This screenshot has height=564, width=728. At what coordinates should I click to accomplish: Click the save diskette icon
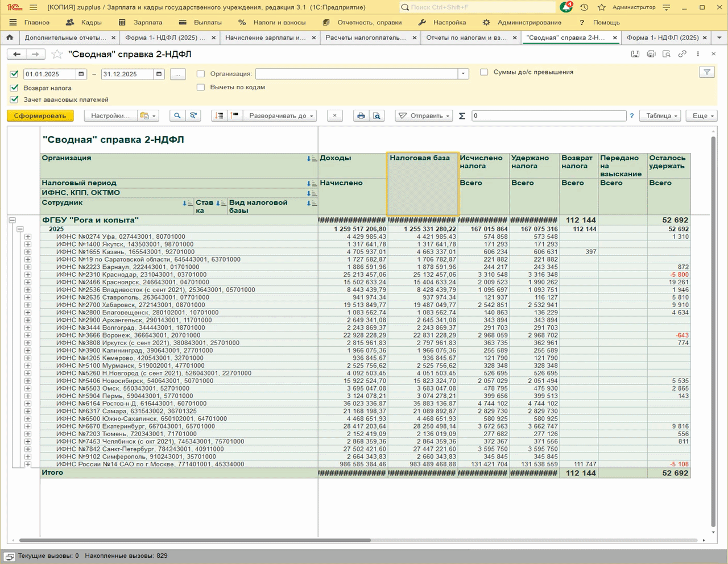pos(635,54)
